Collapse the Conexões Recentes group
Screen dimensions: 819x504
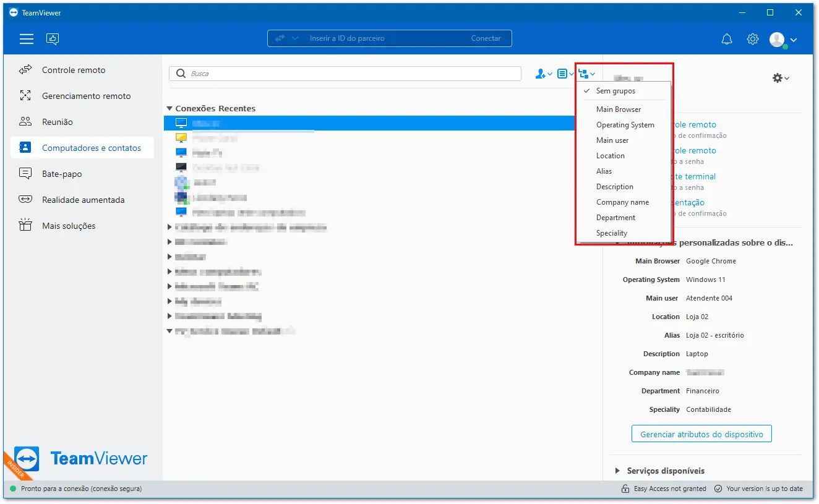pyautogui.click(x=169, y=108)
